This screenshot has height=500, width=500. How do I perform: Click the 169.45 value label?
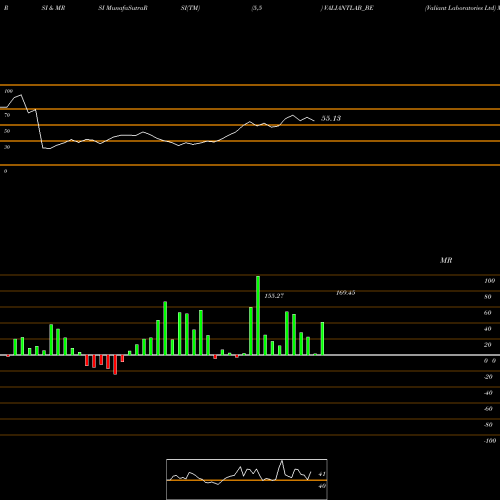tap(346, 293)
